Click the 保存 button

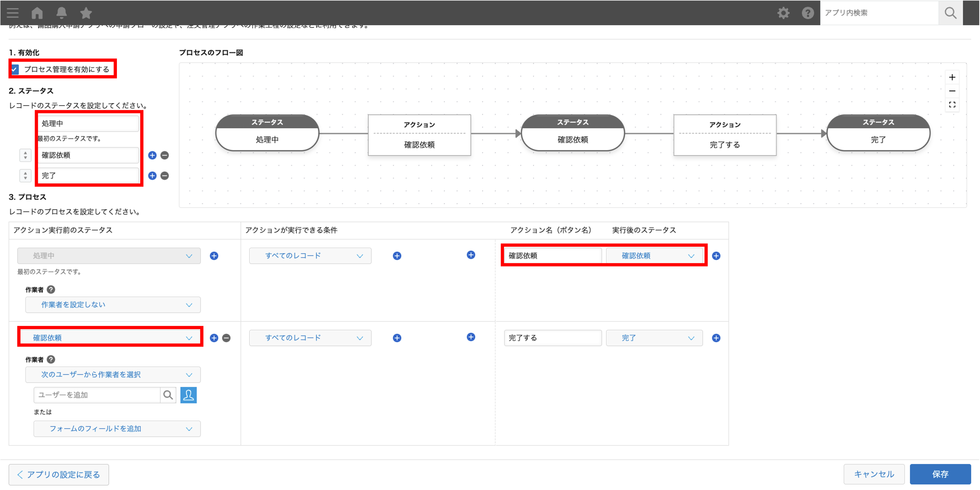click(x=940, y=474)
